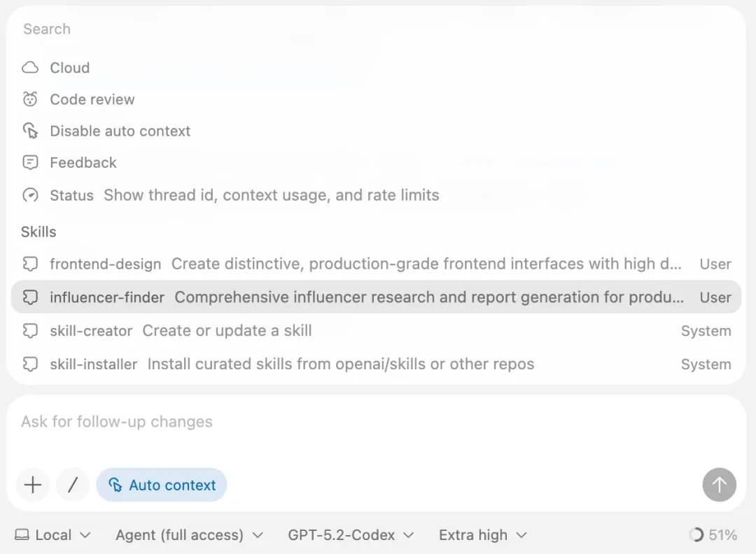Open the GPT-5.2-Codex model selector
This screenshot has width=756, height=554.
(x=351, y=535)
